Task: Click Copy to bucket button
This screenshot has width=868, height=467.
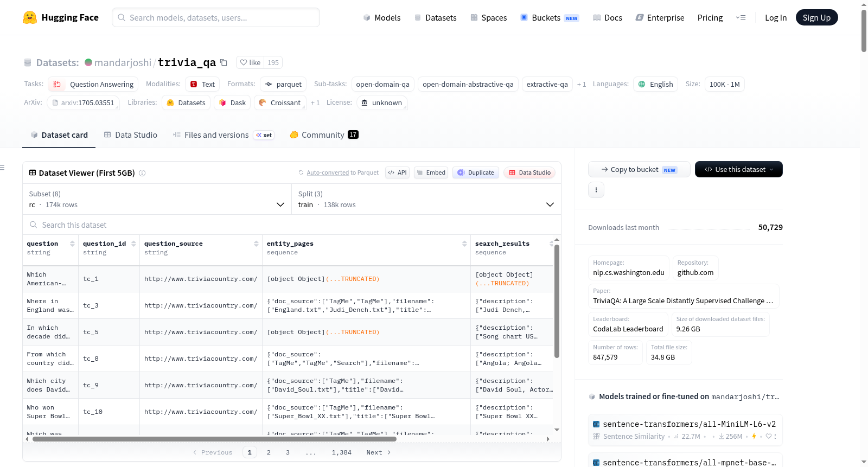Action: point(639,169)
